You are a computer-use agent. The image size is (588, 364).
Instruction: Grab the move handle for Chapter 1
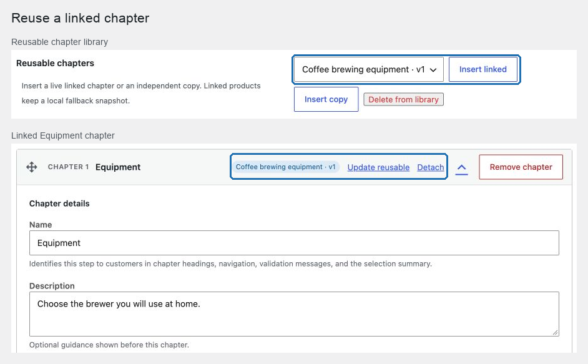click(x=31, y=167)
